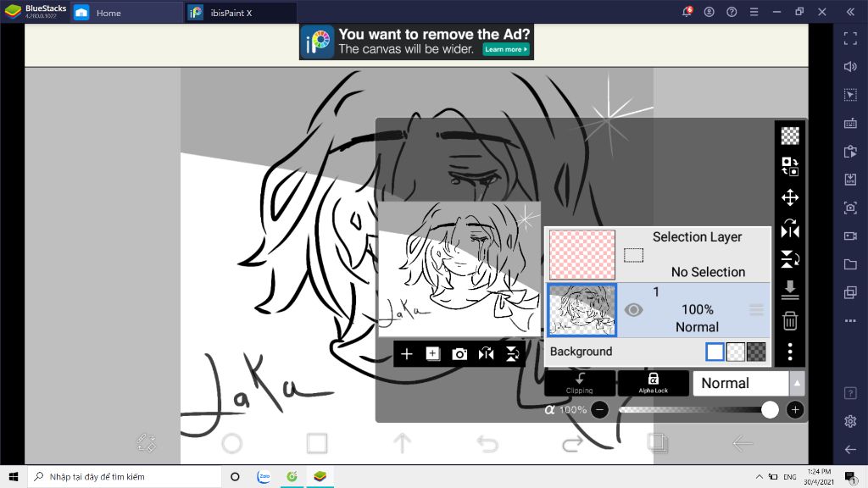Open BlueStacks account icon
This screenshot has width=868, height=488.
[709, 12]
